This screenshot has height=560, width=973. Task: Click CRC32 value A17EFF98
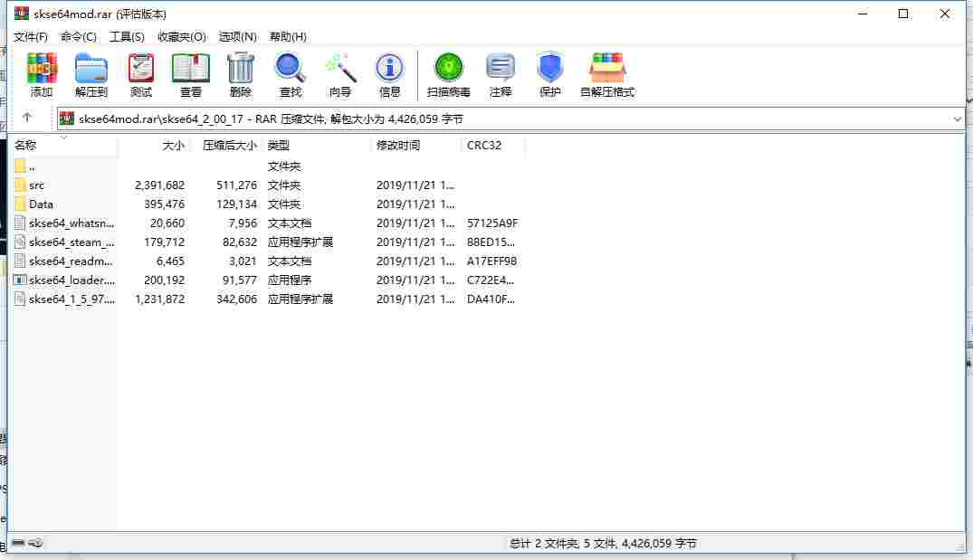click(491, 261)
